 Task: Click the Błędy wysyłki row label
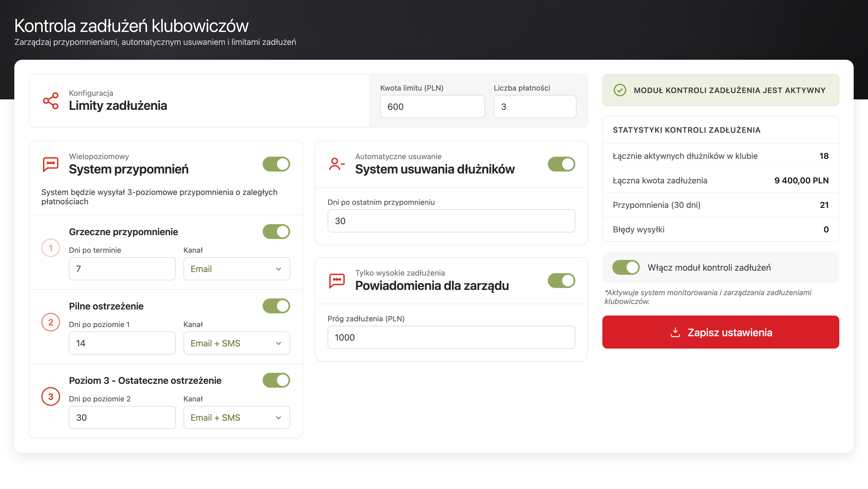click(638, 230)
